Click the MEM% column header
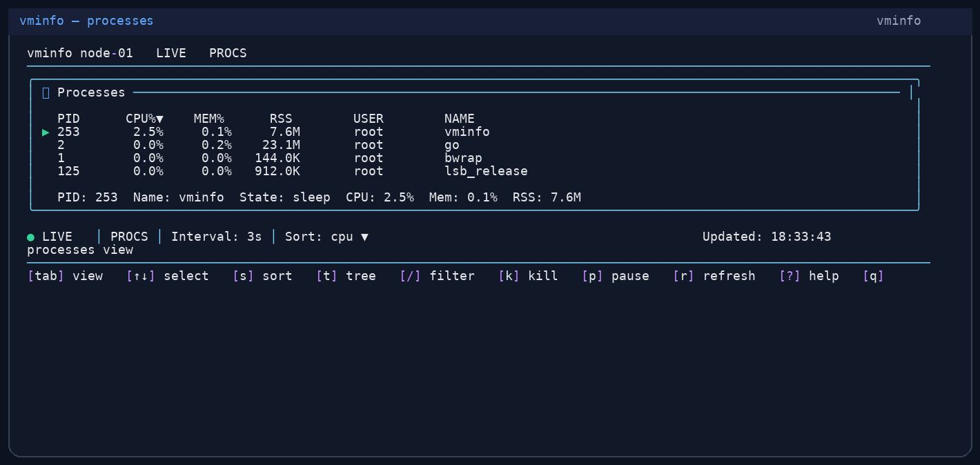 209,119
